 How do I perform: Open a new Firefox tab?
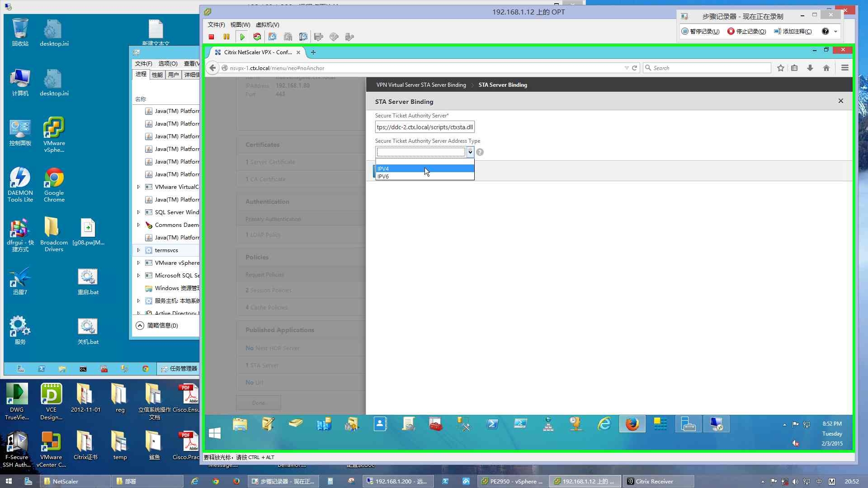coord(313,52)
